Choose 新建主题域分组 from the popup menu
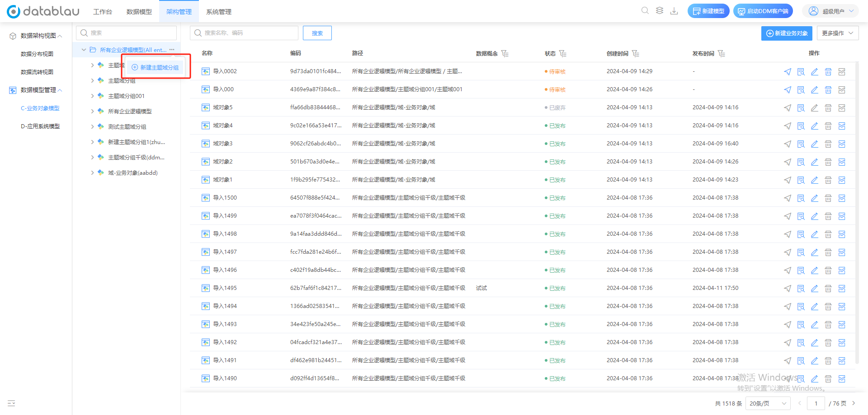Viewport: 868px width, 415px height. click(156, 67)
